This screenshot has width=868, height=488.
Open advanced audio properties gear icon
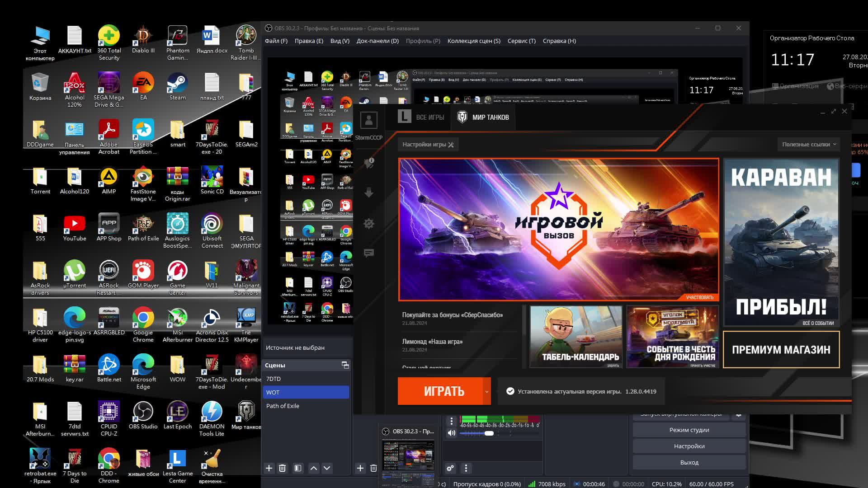450,468
